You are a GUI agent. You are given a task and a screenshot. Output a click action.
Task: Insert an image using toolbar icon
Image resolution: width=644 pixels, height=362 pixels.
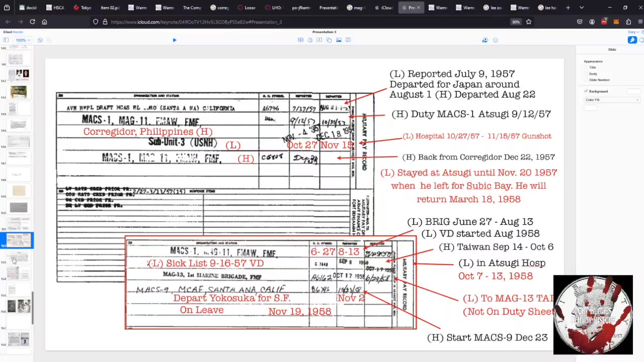339,40
